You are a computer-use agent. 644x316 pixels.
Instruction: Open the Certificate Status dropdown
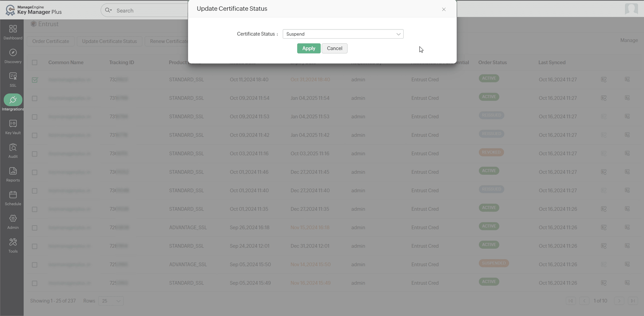[x=343, y=34]
